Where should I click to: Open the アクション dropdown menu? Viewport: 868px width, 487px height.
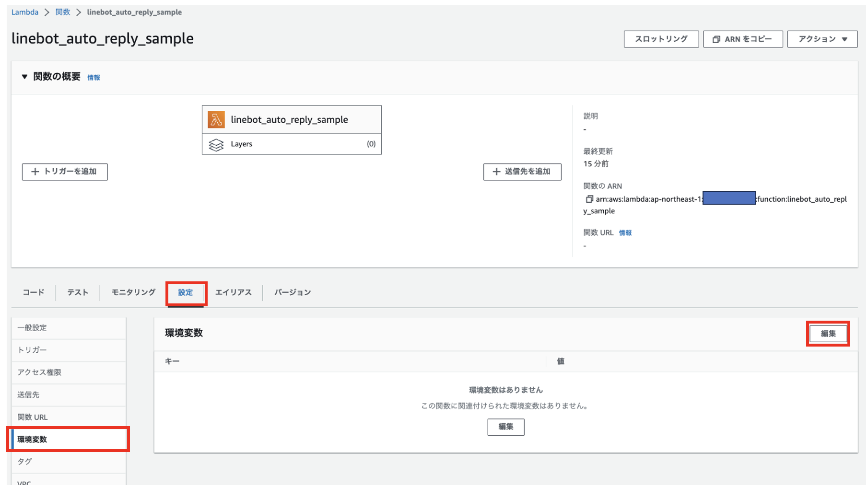pos(822,39)
